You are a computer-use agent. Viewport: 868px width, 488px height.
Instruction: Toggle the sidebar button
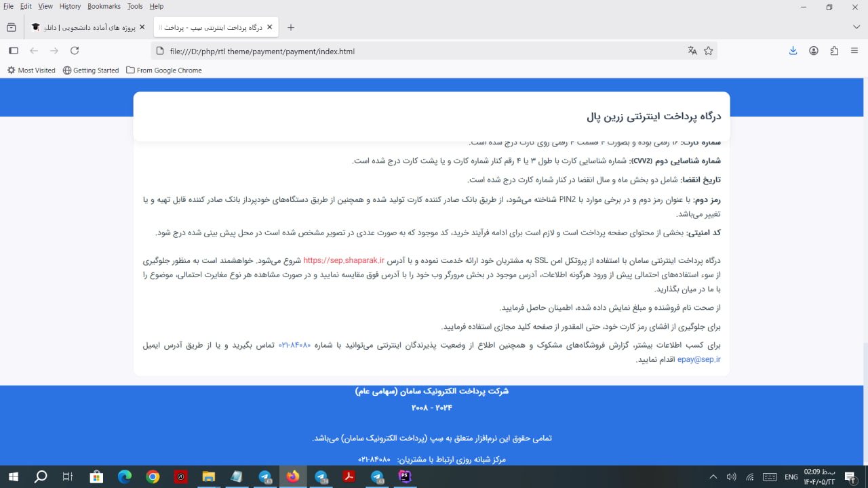click(13, 51)
